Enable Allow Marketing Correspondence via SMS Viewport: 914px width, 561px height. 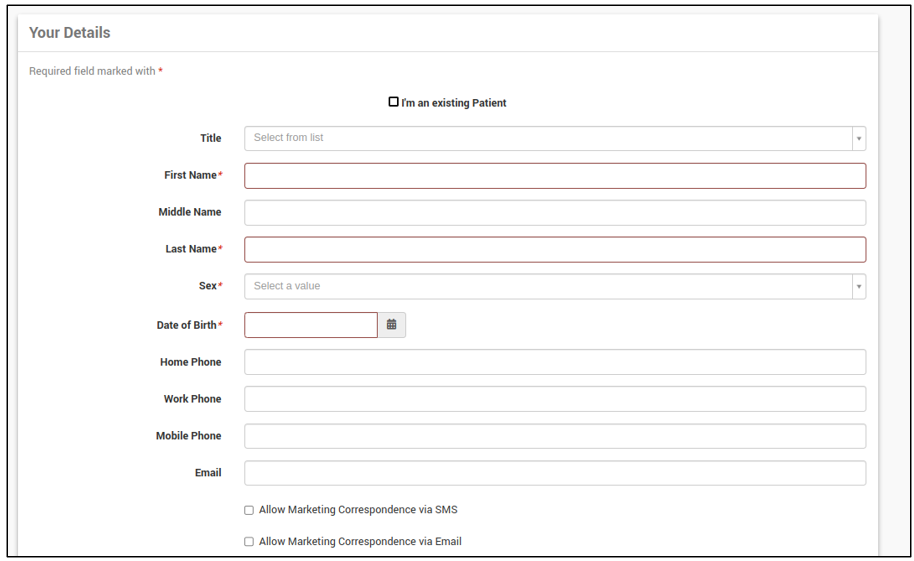tap(249, 510)
